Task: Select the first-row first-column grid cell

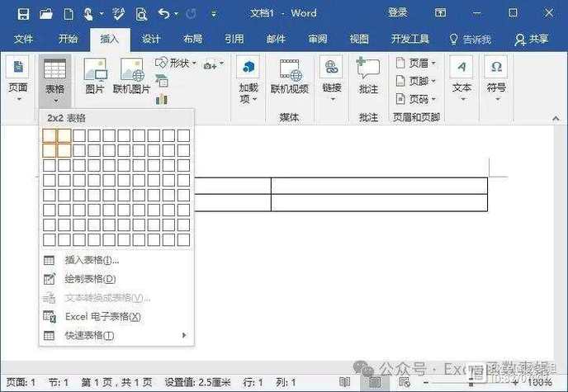Action: click(50, 135)
